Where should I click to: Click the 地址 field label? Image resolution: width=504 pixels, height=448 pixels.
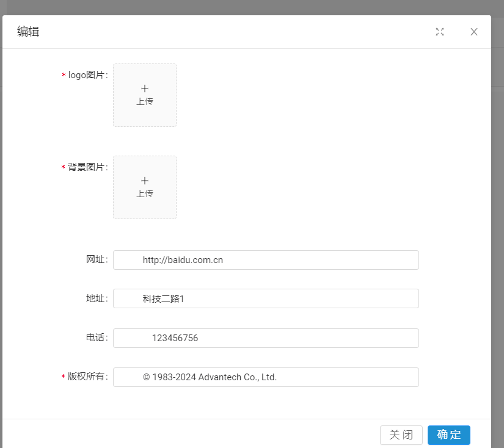97,298
